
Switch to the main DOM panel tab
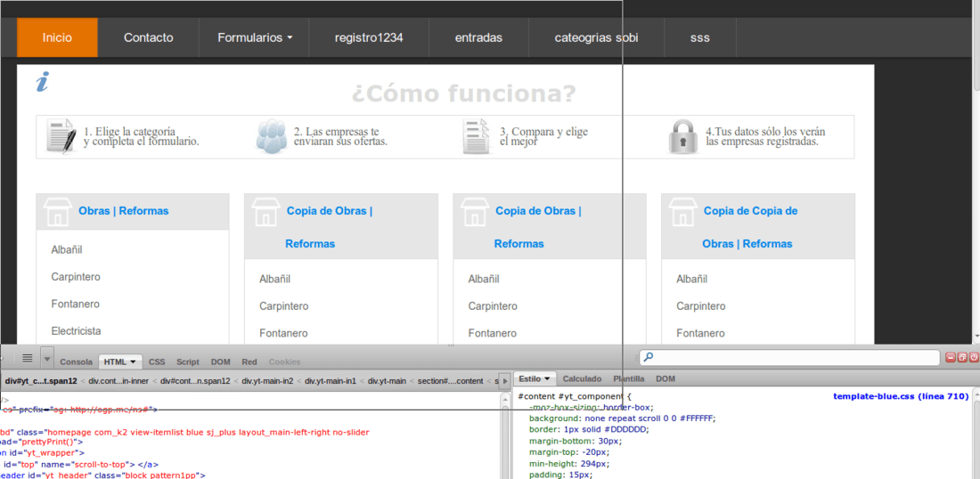221,362
